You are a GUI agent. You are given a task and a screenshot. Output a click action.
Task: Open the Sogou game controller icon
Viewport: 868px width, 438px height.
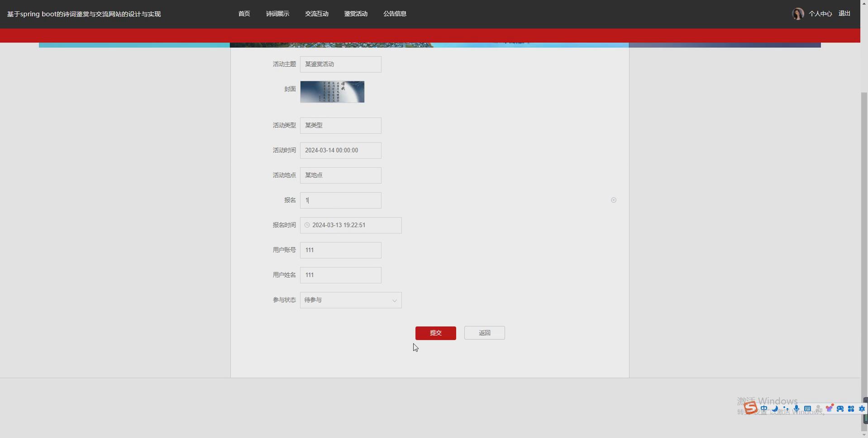(840, 409)
